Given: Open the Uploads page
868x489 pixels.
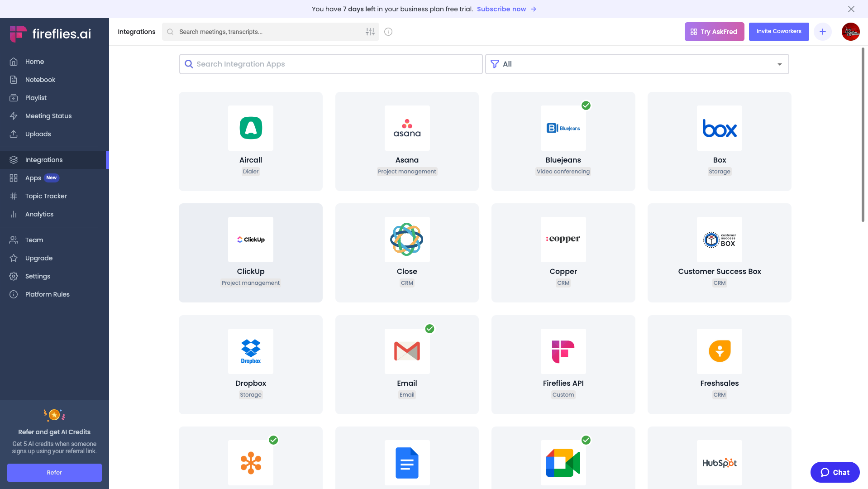Looking at the screenshot, I should pos(38,134).
